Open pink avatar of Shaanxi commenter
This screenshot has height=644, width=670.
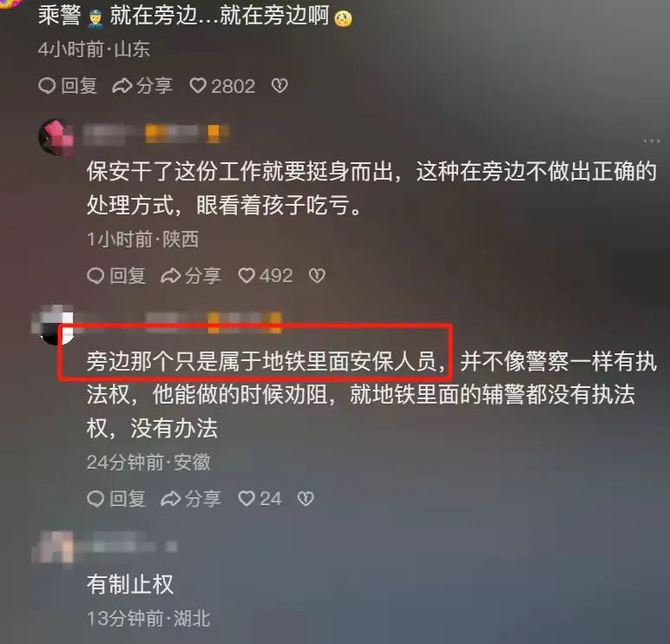coord(56,138)
